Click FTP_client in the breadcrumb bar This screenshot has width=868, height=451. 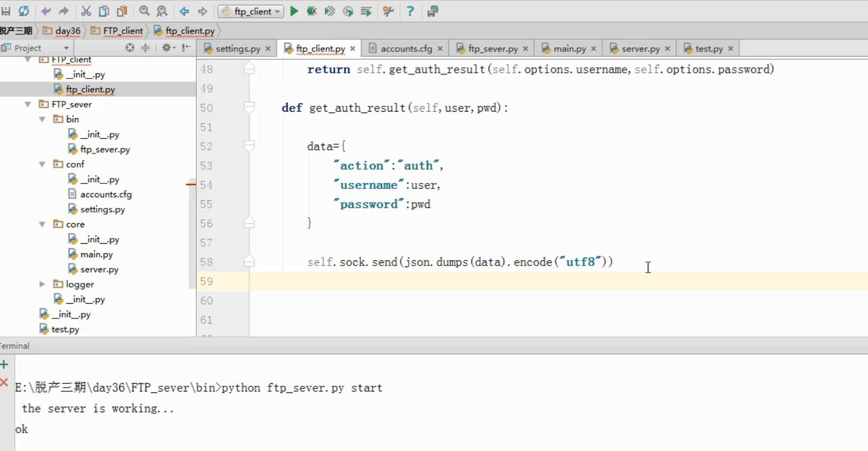(x=117, y=31)
